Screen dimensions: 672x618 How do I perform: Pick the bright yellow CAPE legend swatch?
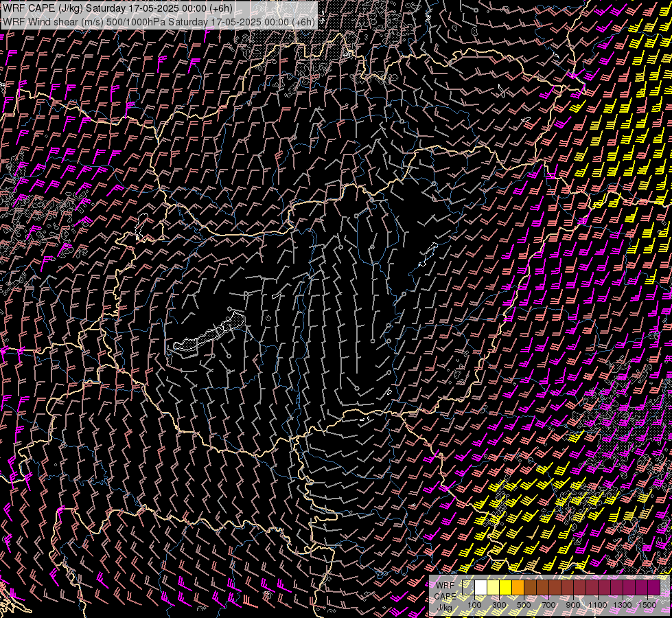point(506,587)
